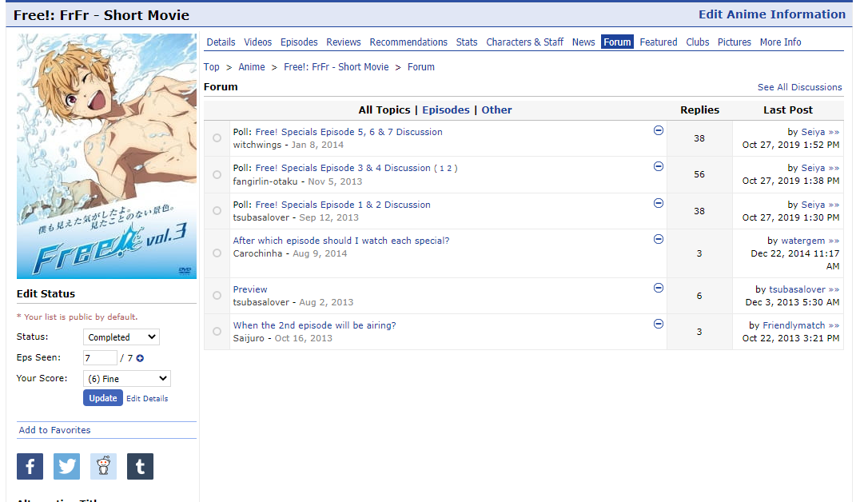Open Friendlymatch profile in Last Post column

[x=794, y=325]
